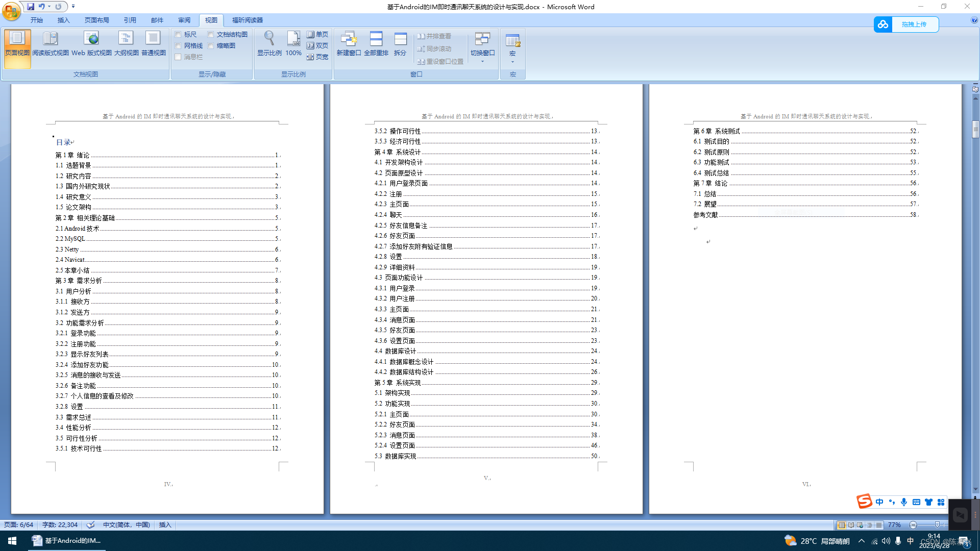Open the Zoom magnifier dialog
The height and width of the screenshot is (551, 980).
(269, 39)
